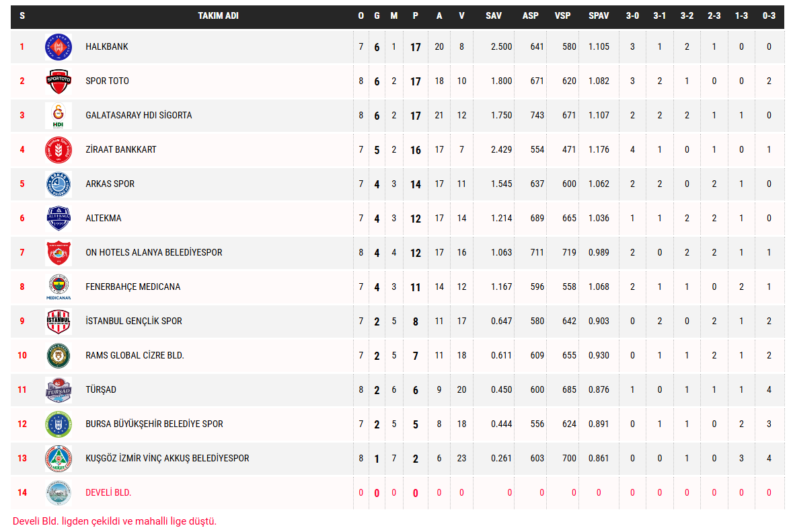791x532 pixels.
Task: Click the Altekma team logo
Action: [x=58, y=219]
